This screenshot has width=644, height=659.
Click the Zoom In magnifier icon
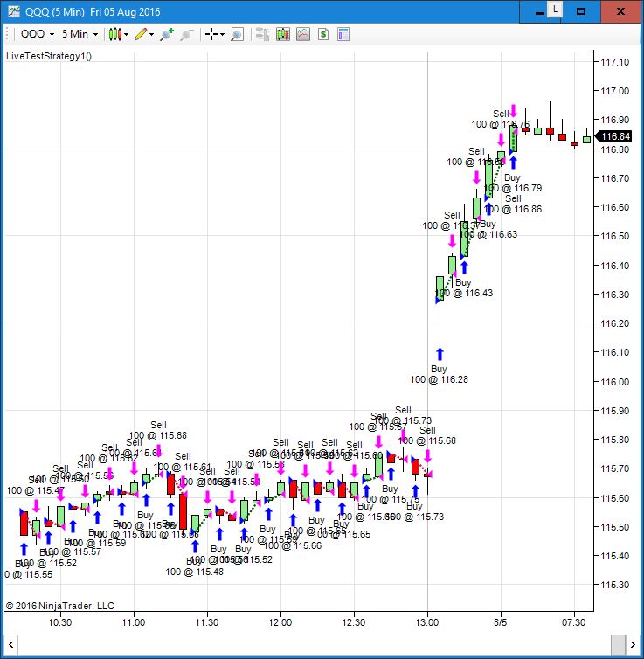[167, 34]
